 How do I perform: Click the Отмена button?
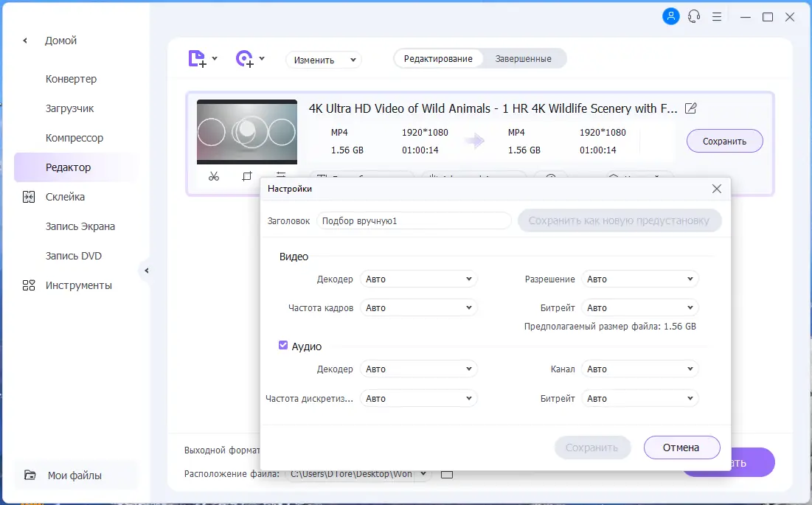[681, 447]
